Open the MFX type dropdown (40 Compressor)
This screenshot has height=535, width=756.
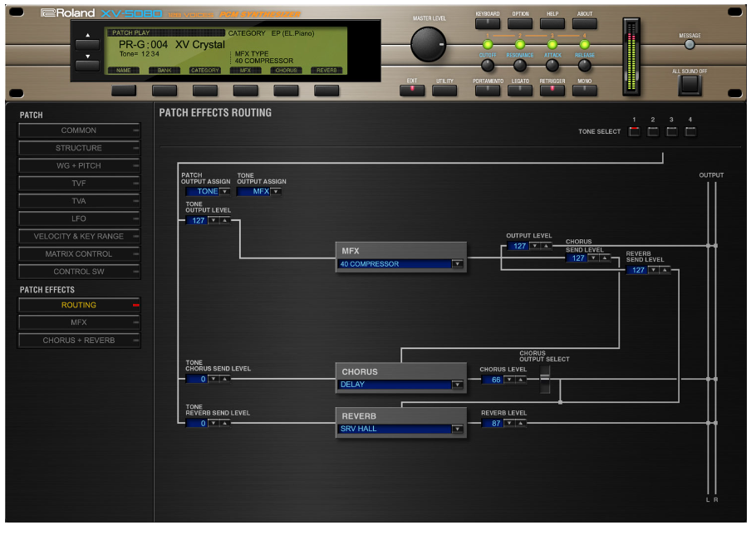pyautogui.click(x=457, y=264)
